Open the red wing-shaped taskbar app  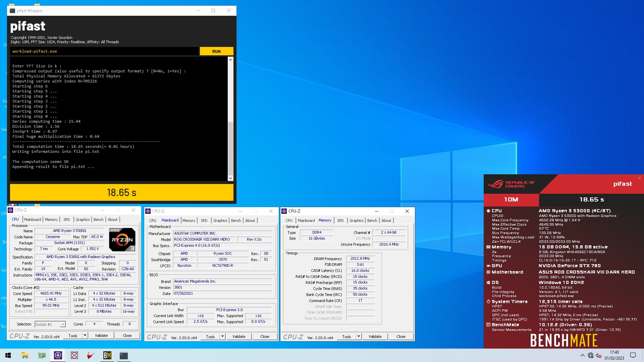pos(91,355)
